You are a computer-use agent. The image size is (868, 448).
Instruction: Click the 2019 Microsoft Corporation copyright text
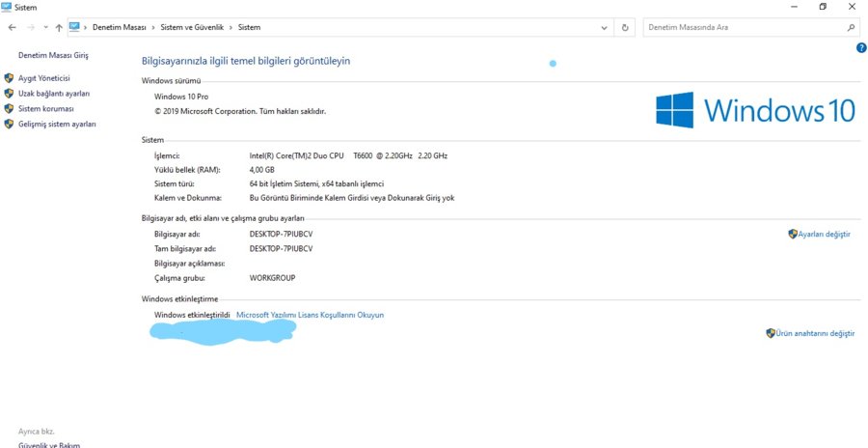coord(240,111)
